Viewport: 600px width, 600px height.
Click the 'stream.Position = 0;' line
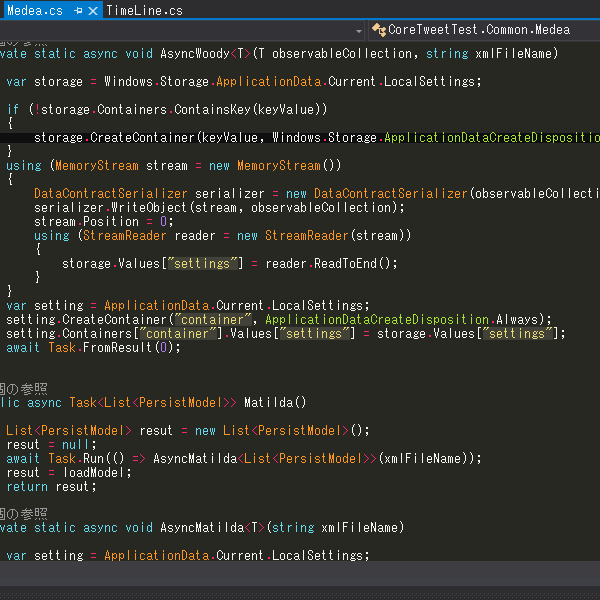(x=104, y=221)
